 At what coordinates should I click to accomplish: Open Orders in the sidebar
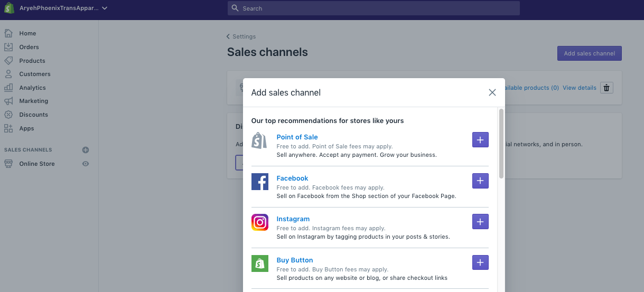29,47
